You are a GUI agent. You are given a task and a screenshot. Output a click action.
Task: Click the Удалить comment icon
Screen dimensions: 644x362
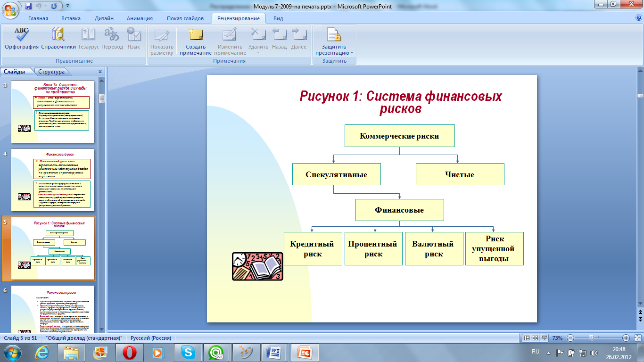(258, 35)
